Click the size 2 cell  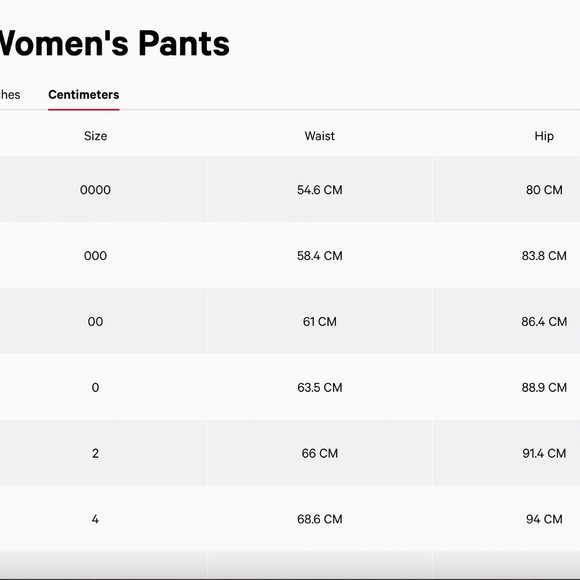[95, 453]
